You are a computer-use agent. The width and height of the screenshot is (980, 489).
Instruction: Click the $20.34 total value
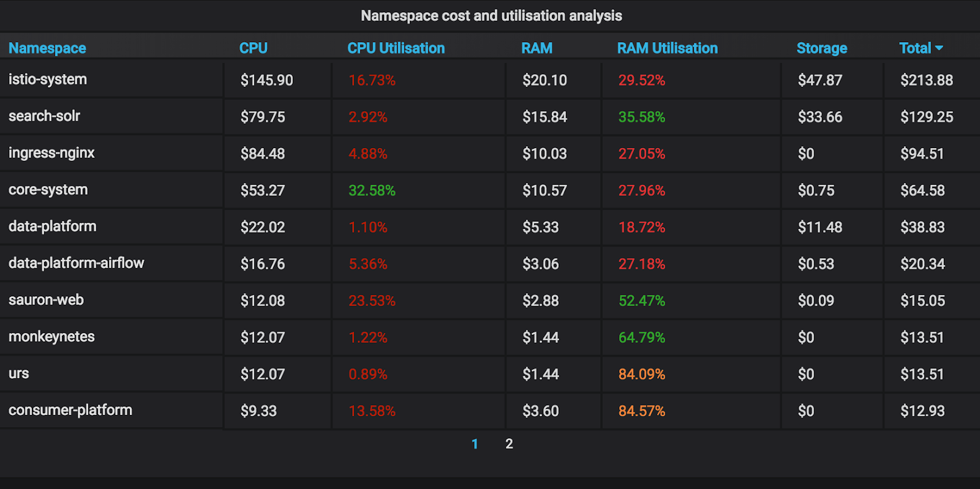pos(923,264)
